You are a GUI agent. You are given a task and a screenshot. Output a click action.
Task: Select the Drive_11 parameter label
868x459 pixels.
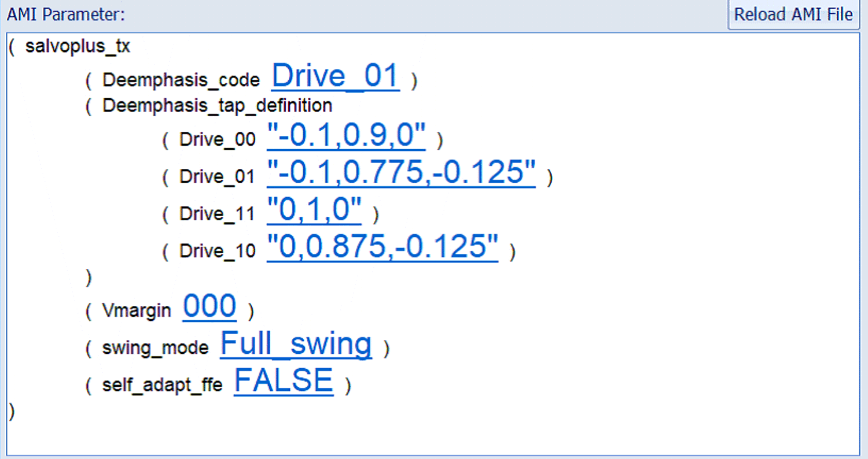[x=217, y=214]
